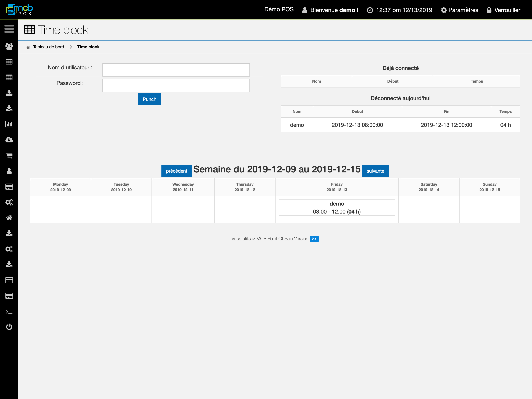Click credit card icon below single user icon
This screenshot has width=532, height=399.
[x=9, y=187]
